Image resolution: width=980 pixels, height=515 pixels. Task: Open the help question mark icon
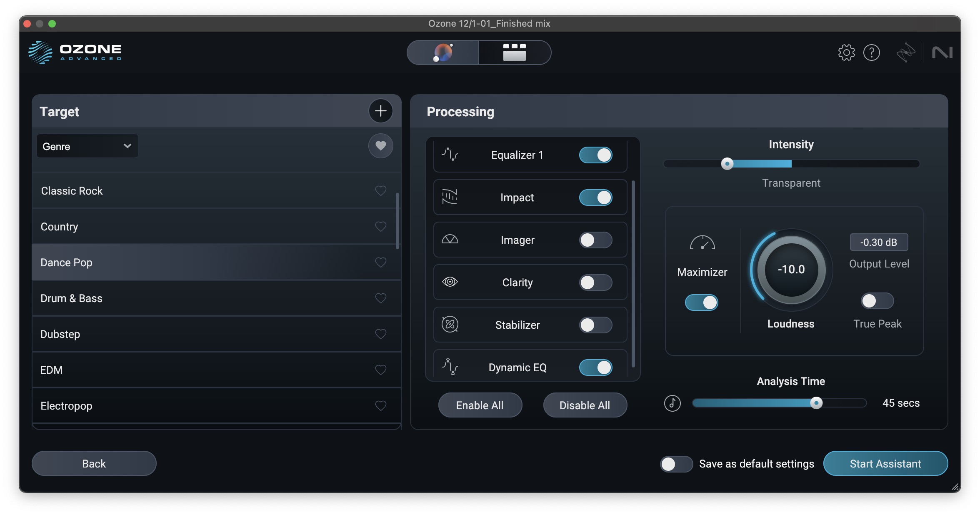(x=872, y=52)
